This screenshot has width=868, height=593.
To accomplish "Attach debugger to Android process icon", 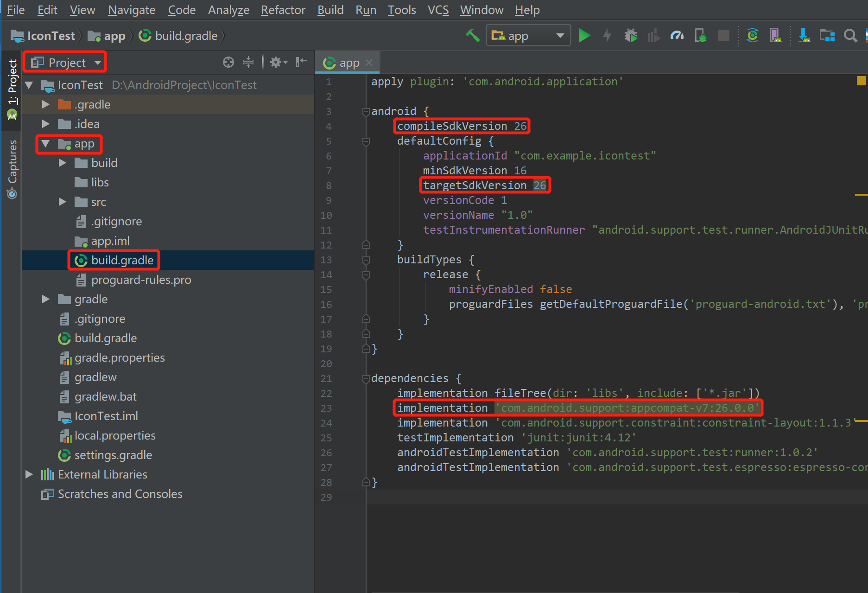I will coord(700,35).
